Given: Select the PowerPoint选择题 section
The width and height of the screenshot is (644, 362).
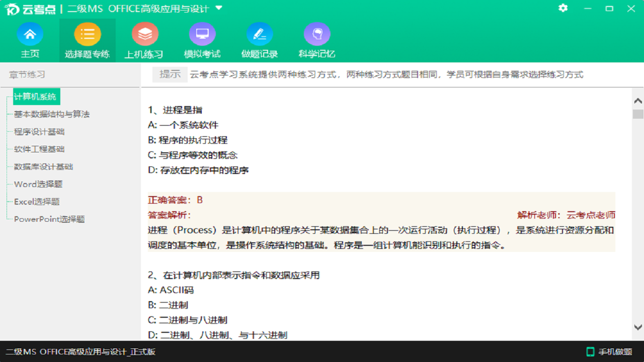Looking at the screenshot, I should coord(49,219).
